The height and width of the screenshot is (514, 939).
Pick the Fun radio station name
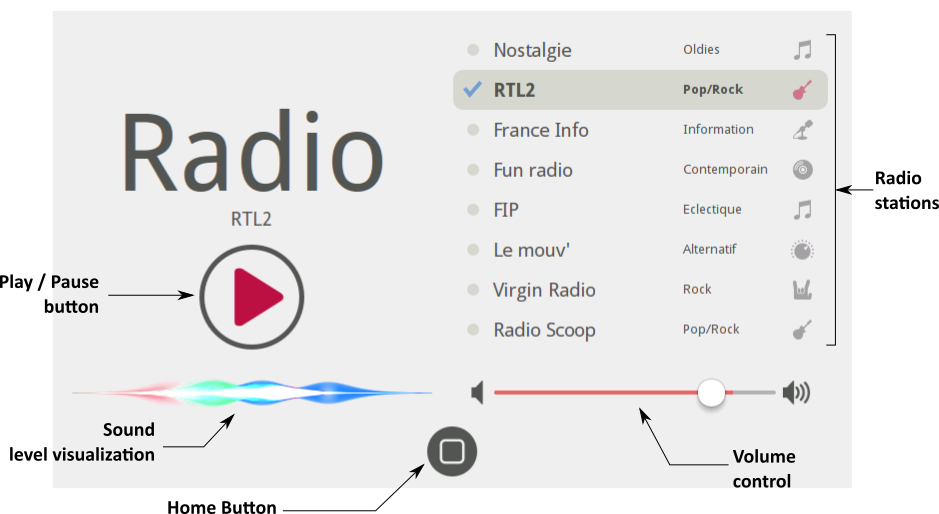(x=533, y=170)
